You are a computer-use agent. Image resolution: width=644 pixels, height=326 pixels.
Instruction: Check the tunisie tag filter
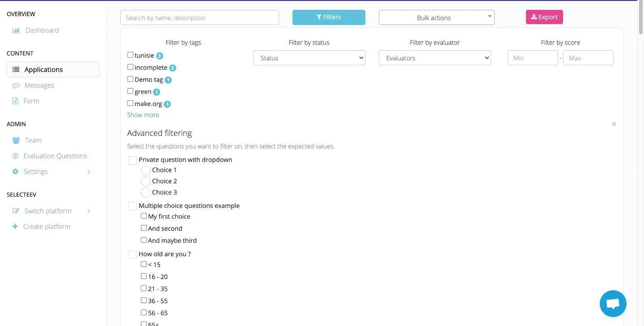pos(130,55)
